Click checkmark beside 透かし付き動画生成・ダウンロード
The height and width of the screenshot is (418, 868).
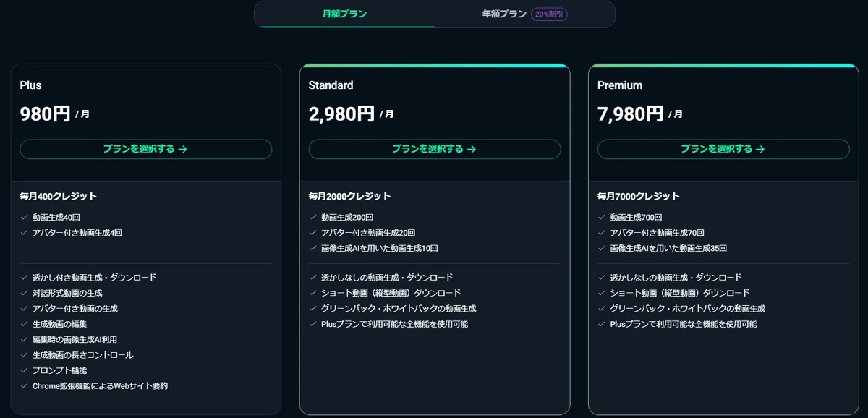tap(24, 277)
